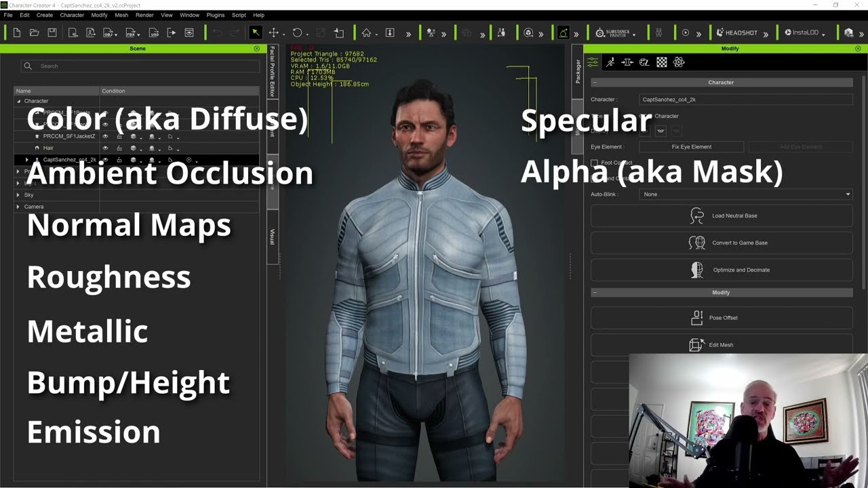Choose the Move gizmo tool

(274, 33)
